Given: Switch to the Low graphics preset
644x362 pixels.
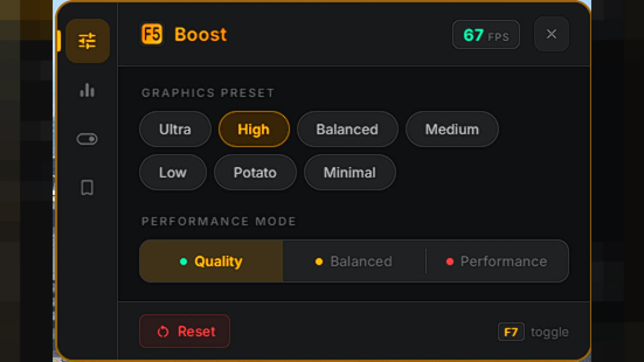Looking at the screenshot, I should (173, 172).
